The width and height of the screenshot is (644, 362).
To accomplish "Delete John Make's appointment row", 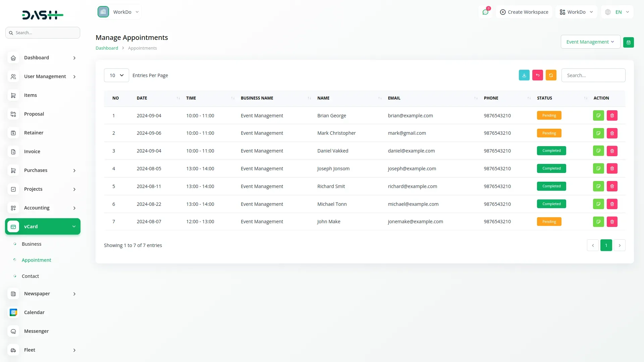I will click(x=612, y=222).
